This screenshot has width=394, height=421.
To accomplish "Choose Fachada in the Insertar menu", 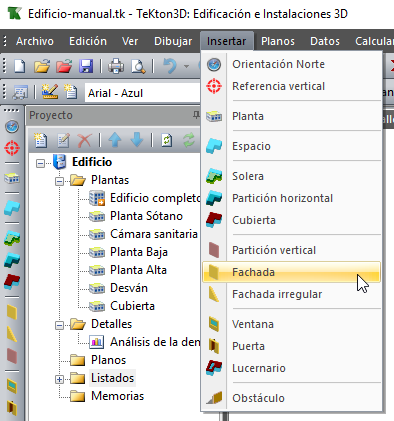I will tap(292, 272).
